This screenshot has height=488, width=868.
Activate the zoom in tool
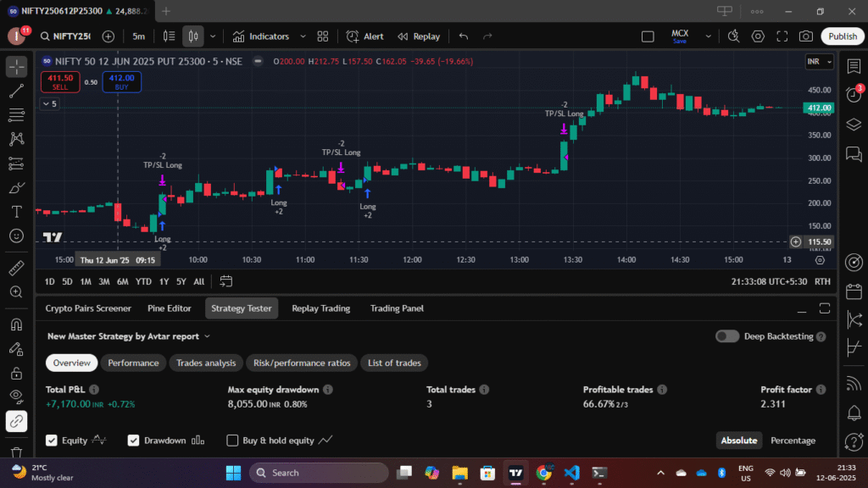coord(17,292)
